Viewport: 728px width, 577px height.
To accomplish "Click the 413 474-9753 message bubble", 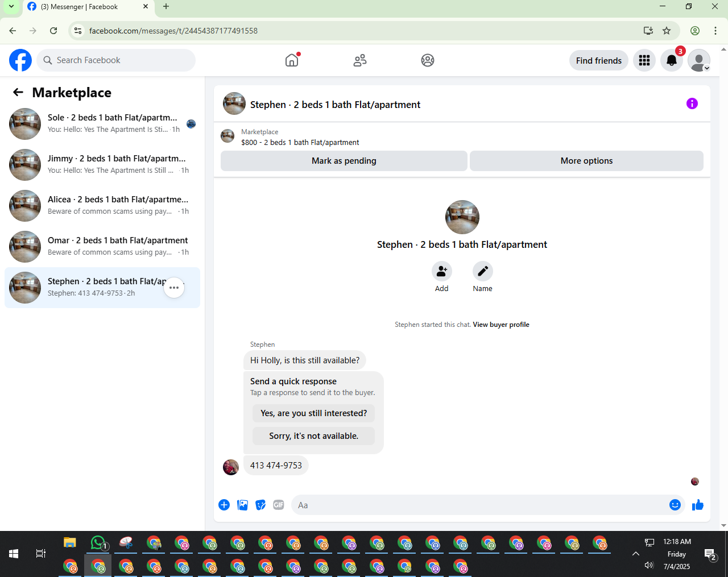I will click(x=276, y=466).
